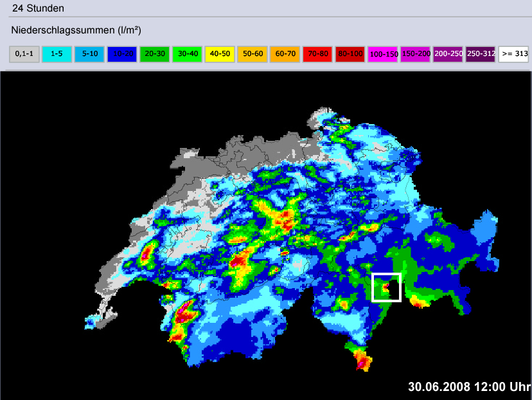The height and width of the screenshot is (400, 532).
Task: Select the 70-80 red legend swatch
Action: click(317, 54)
